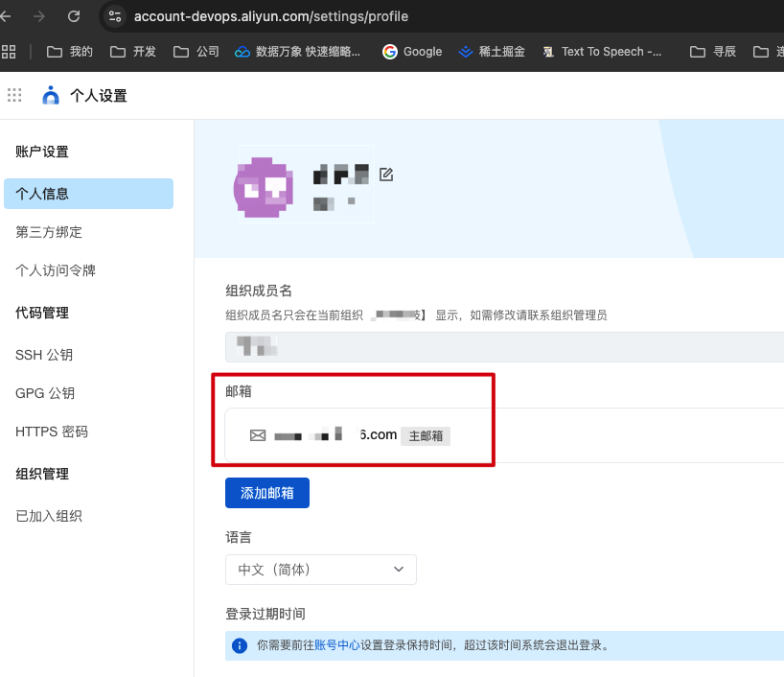Open the Google bookmark
The image size is (784, 677).
tap(412, 52)
